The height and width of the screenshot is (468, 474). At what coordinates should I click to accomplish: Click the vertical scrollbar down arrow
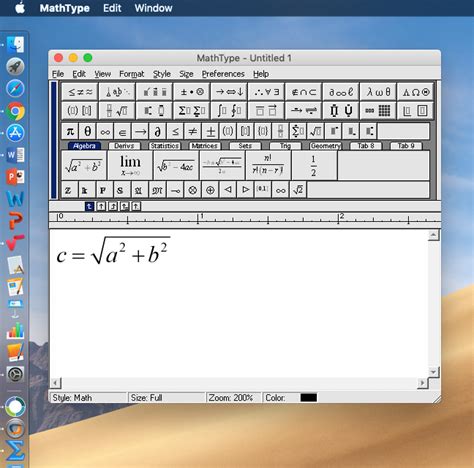pyautogui.click(x=433, y=372)
